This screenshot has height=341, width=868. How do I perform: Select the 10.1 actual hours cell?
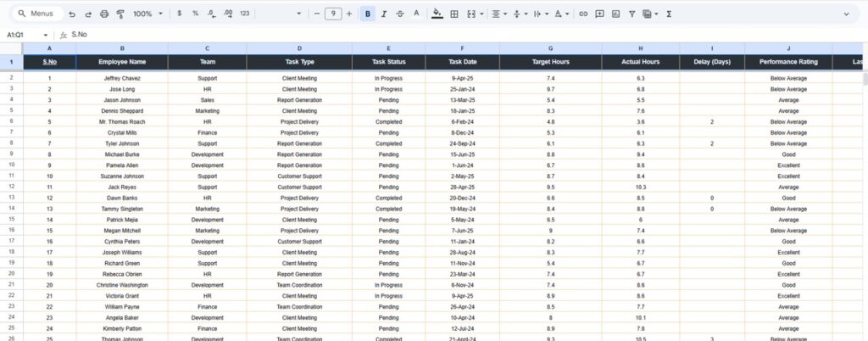pos(641,318)
